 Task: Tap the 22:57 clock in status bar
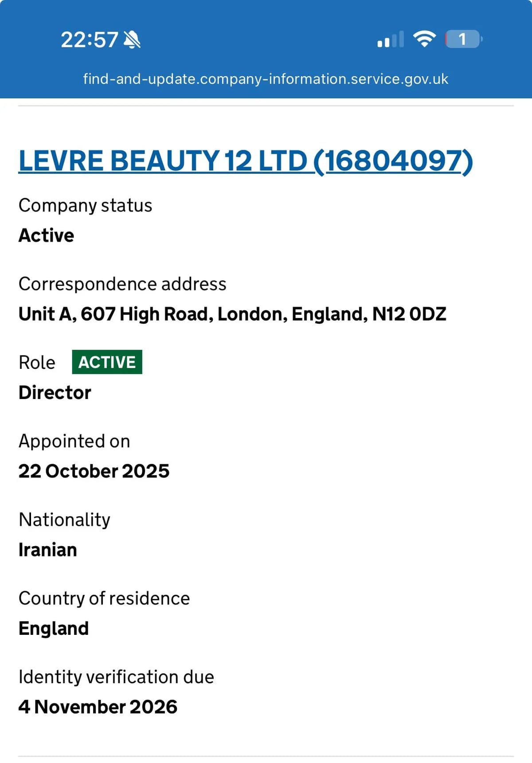coord(90,40)
